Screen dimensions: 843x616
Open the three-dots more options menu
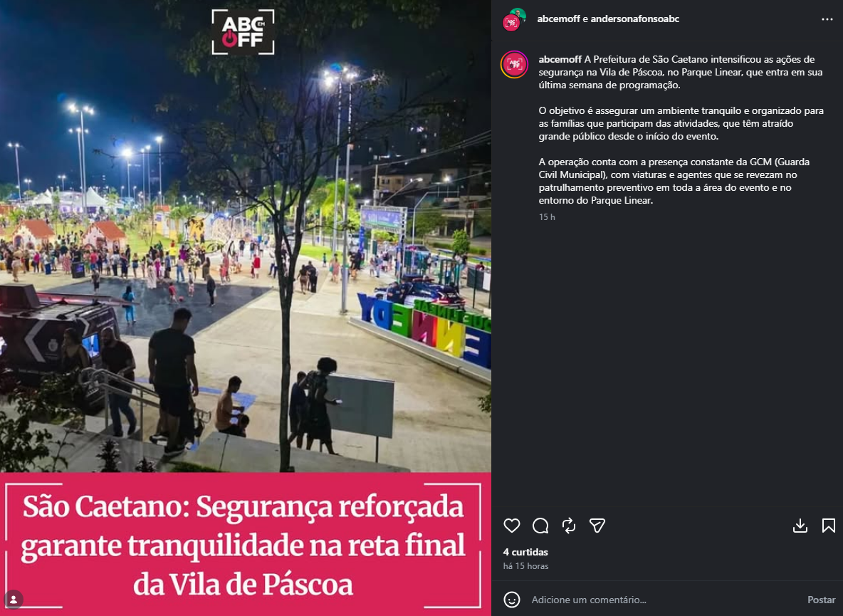827,19
